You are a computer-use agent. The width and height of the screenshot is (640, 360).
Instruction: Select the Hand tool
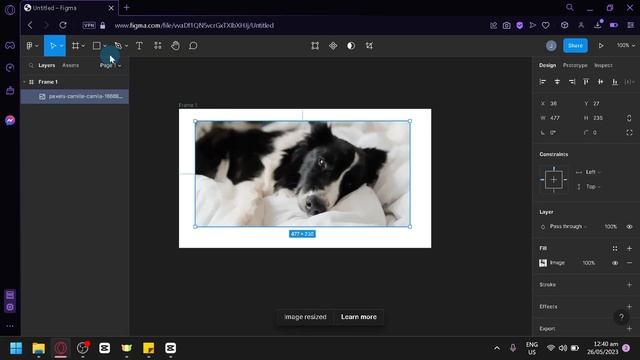[x=175, y=46]
